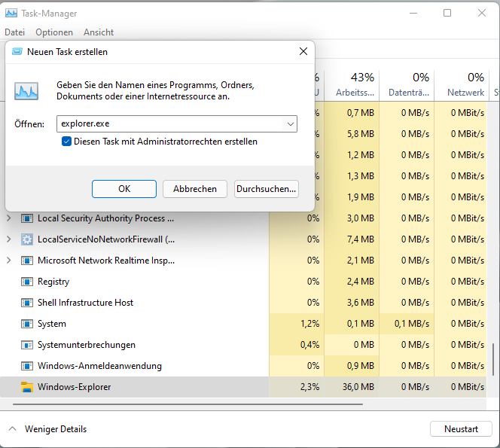Uncheck Diesen Task mit Administratorrechten erstellen
The height and width of the screenshot is (448, 500).
pyautogui.click(x=66, y=142)
